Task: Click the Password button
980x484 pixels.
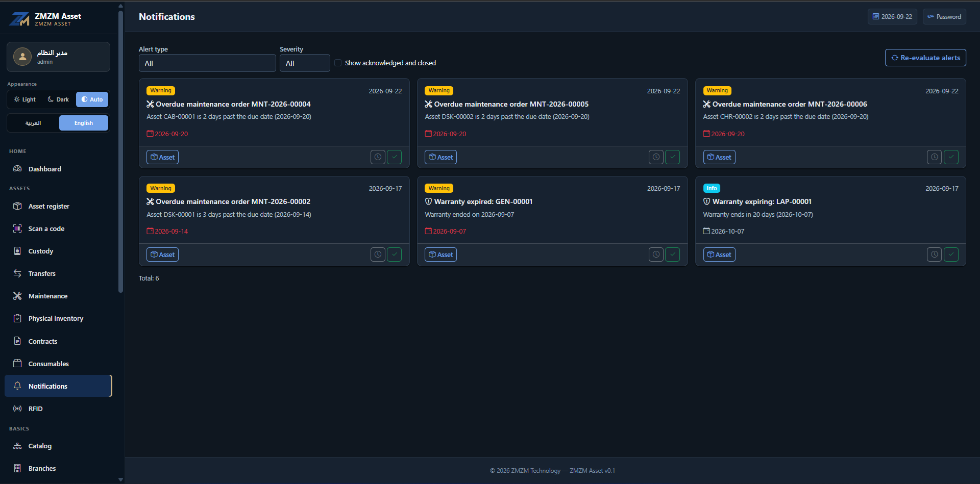Action: [x=944, y=17]
